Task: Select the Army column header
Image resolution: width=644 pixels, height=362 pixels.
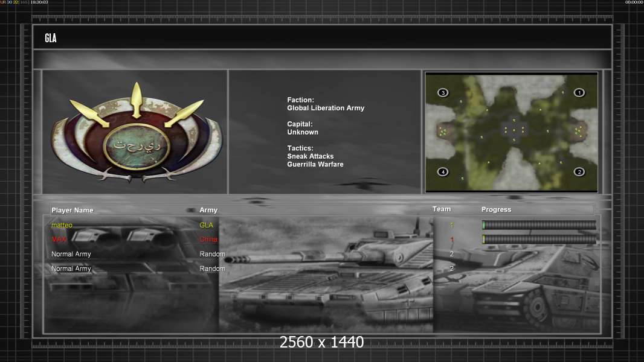Action: click(208, 211)
